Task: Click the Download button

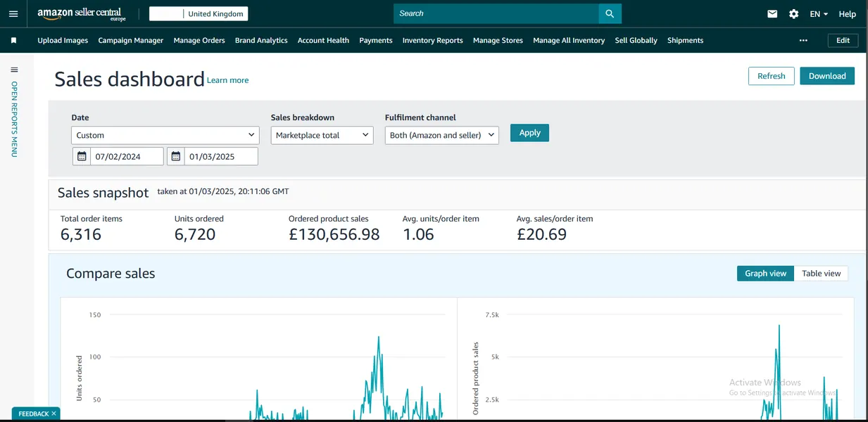Action: pos(827,76)
